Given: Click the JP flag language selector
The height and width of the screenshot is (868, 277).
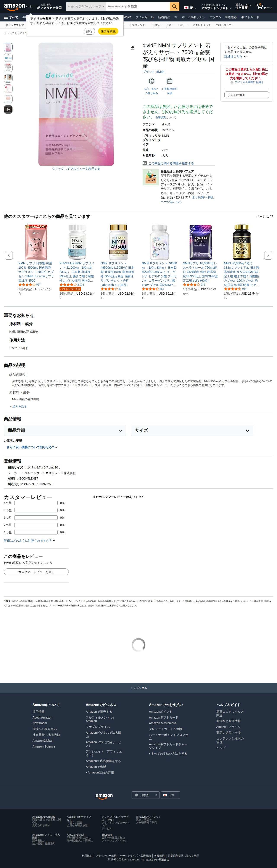Looking at the screenshot, I should 190,7.
